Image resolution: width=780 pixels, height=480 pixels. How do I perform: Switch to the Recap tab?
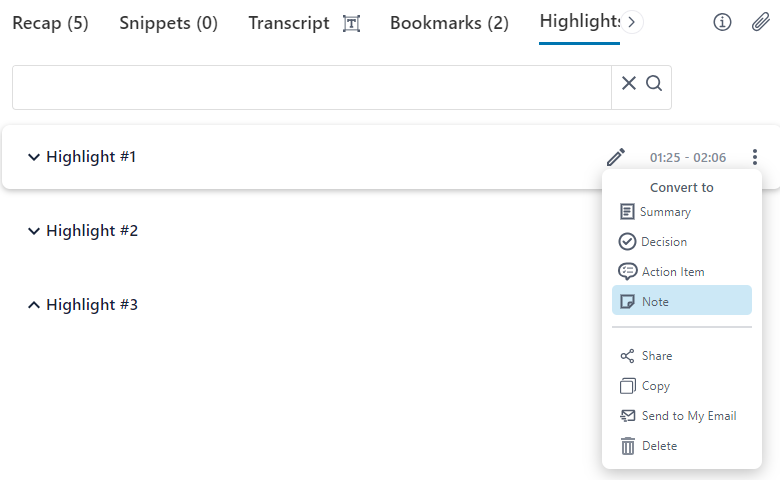click(x=50, y=23)
